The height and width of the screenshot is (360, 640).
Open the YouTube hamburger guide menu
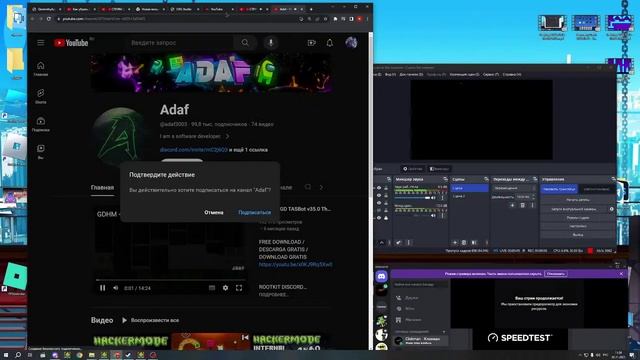pos(40,42)
